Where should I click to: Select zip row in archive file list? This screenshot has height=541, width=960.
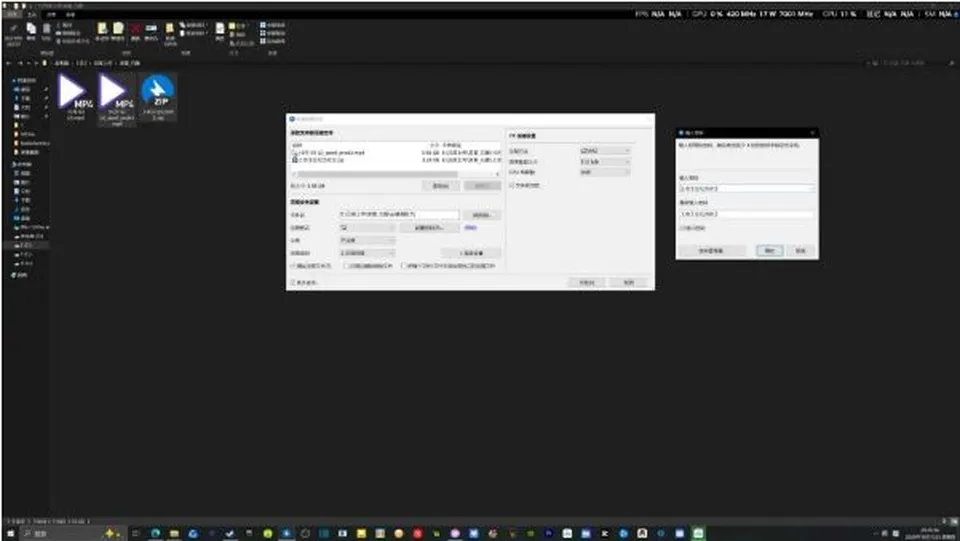point(396,160)
